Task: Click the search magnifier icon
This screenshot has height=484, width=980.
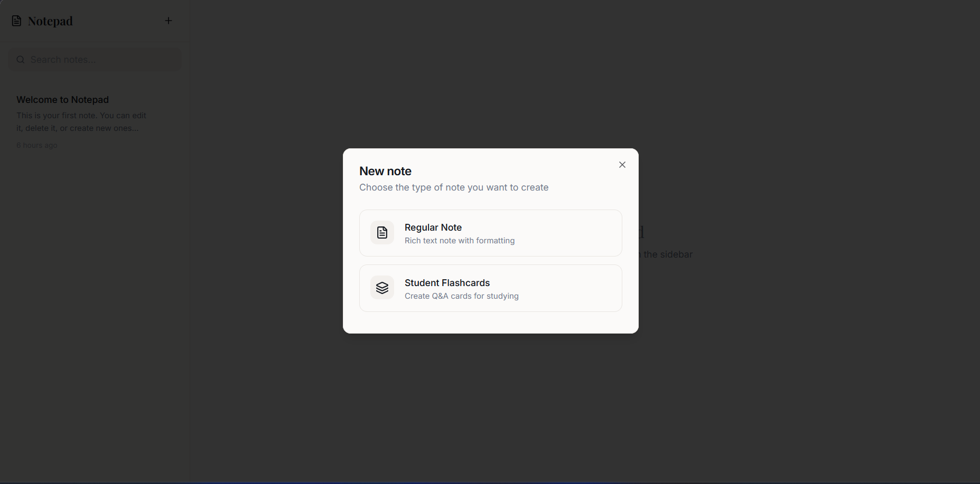Action: coord(21,60)
